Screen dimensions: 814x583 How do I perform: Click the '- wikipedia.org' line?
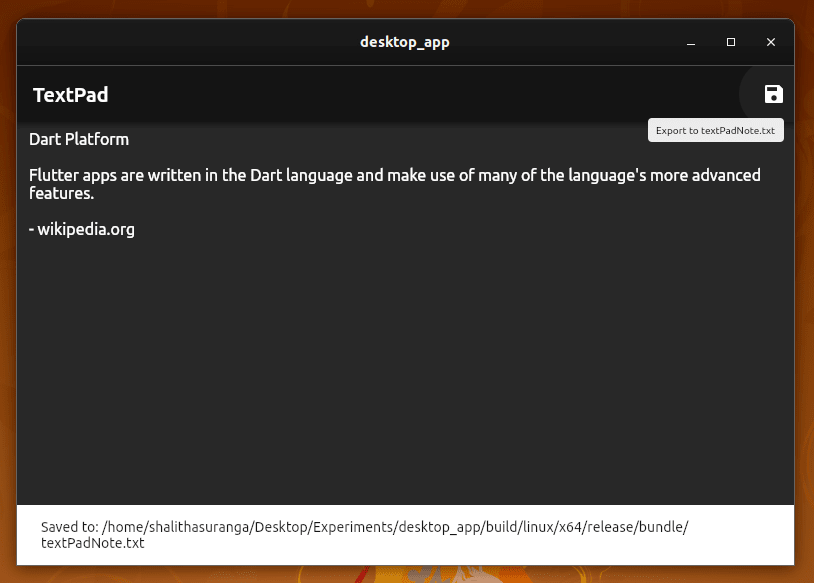pyautogui.click(x=82, y=229)
